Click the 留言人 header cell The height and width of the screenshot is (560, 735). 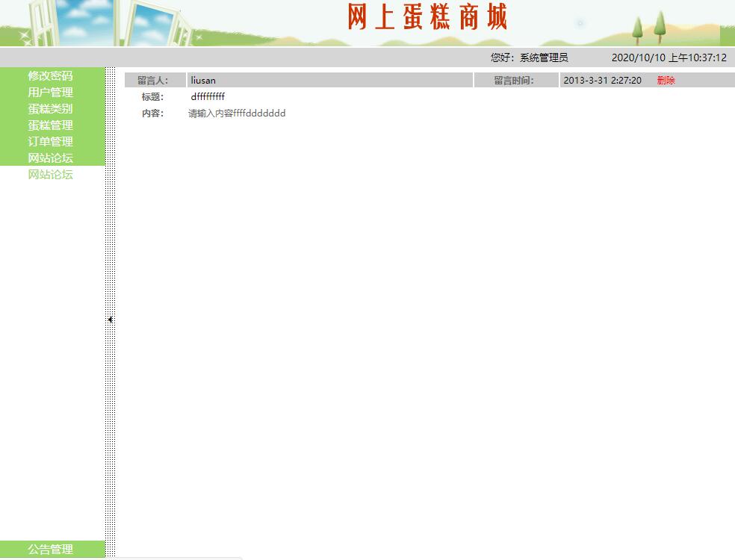click(153, 80)
